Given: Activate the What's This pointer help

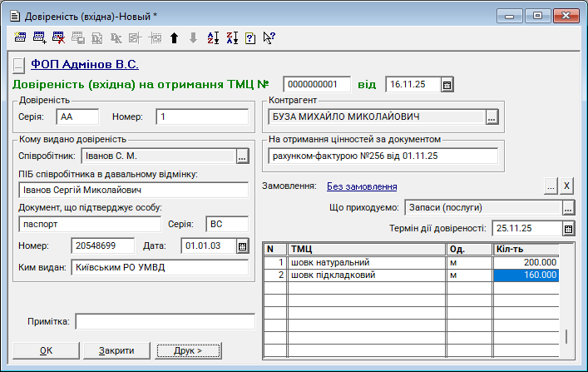Looking at the screenshot, I should click(x=269, y=37).
